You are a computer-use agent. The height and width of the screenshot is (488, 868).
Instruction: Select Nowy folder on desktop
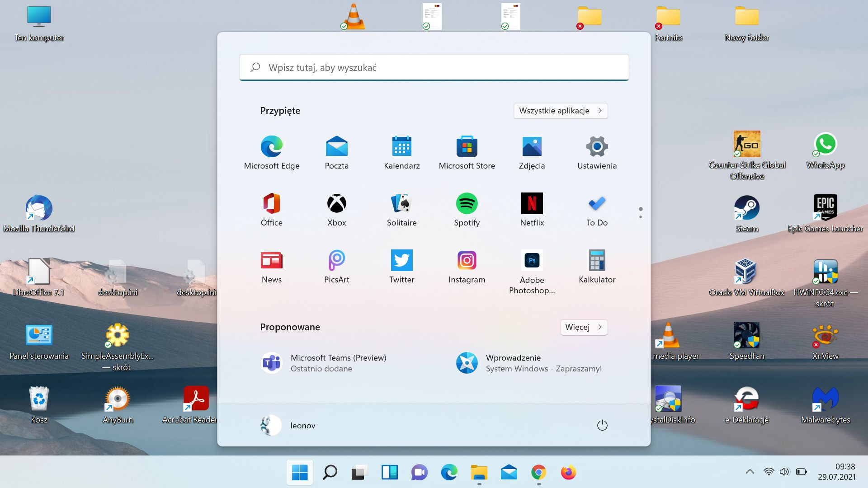coord(747,23)
